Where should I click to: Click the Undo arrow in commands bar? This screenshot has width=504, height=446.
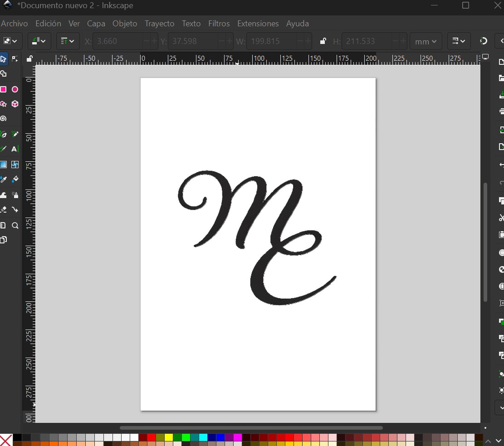pyautogui.click(x=501, y=165)
